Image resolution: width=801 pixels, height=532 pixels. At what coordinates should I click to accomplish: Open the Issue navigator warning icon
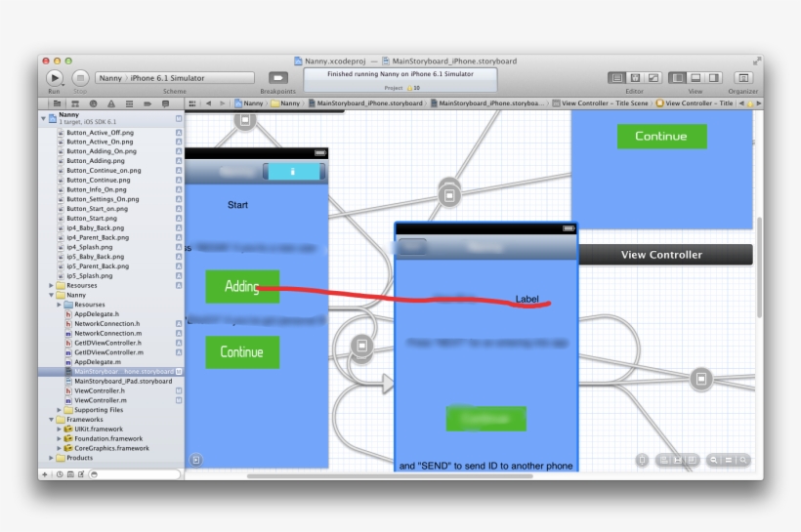[x=111, y=102]
